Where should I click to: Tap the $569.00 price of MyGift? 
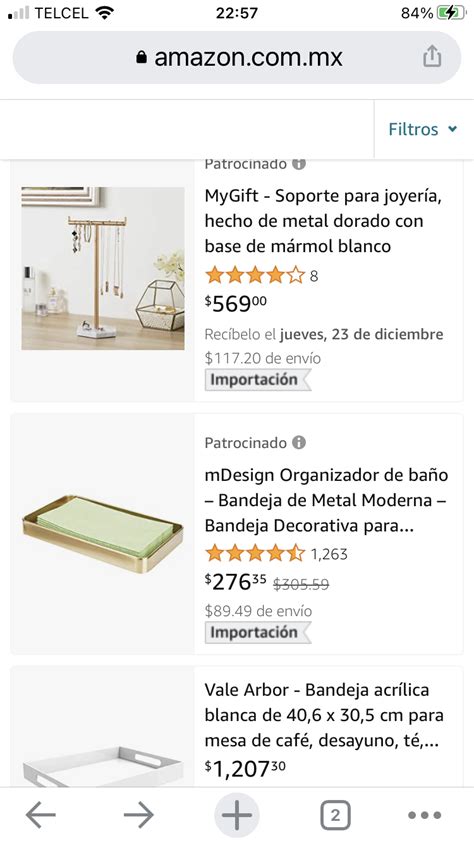tap(235, 304)
